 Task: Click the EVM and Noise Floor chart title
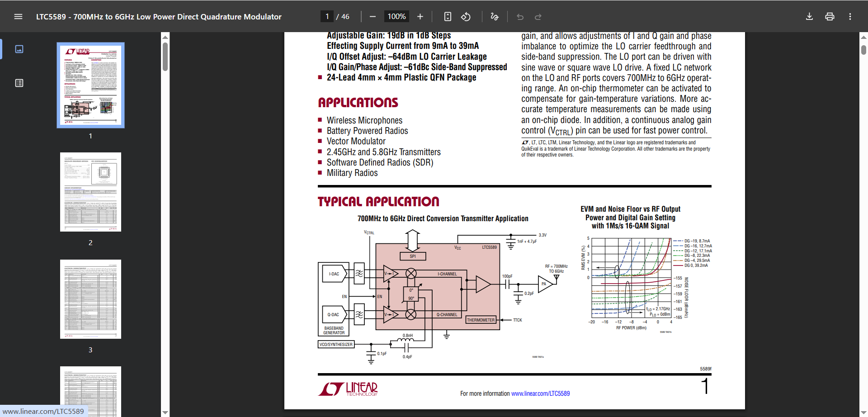point(630,218)
